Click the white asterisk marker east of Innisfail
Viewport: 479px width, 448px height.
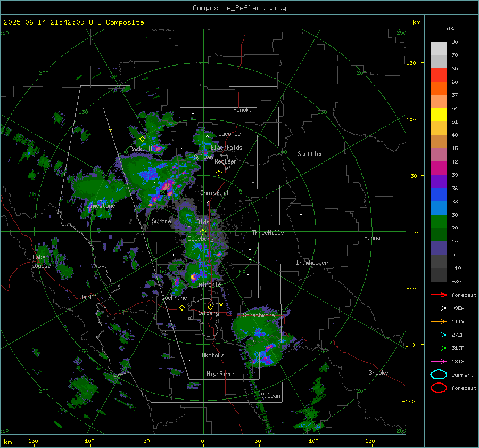pos(253,183)
